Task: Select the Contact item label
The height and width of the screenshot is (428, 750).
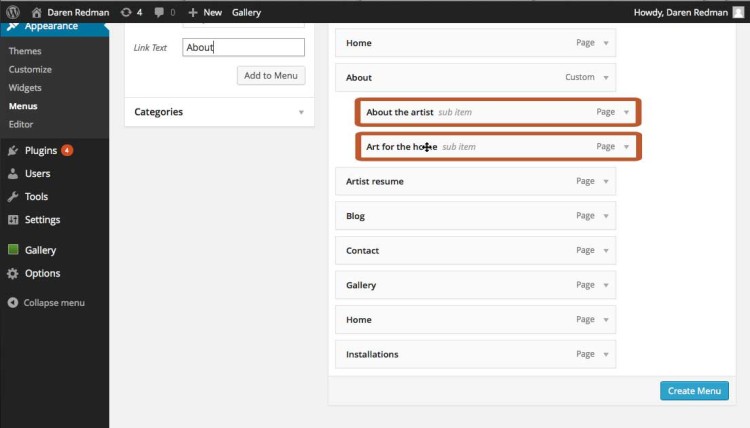Action: 362,251
